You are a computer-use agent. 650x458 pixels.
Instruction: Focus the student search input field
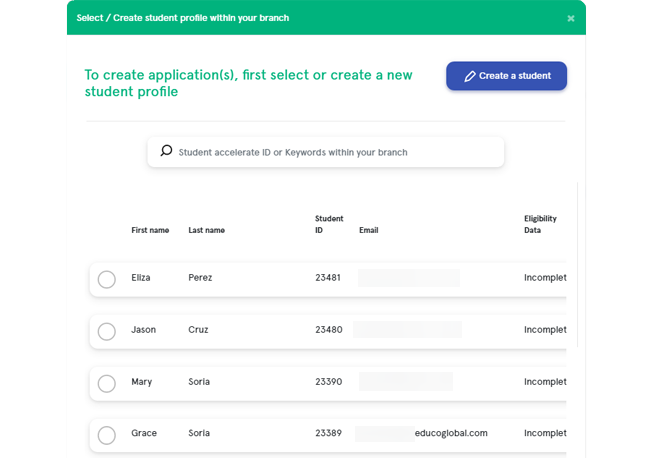[x=326, y=152]
